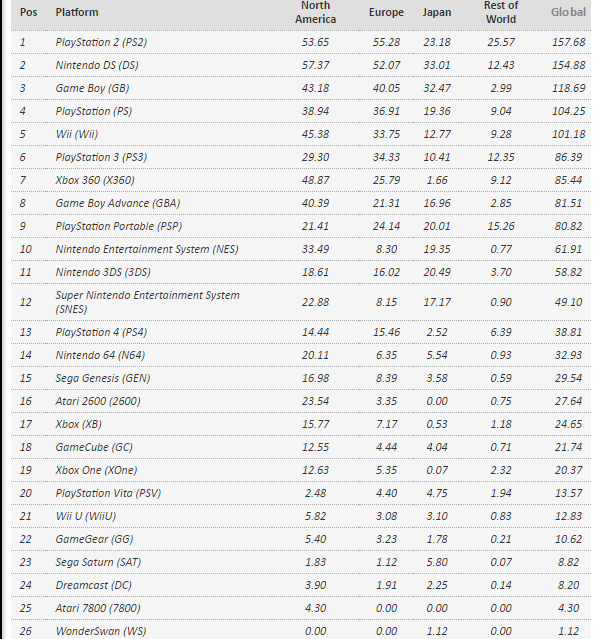Click GBA Europe value 21.31

(x=386, y=203)
